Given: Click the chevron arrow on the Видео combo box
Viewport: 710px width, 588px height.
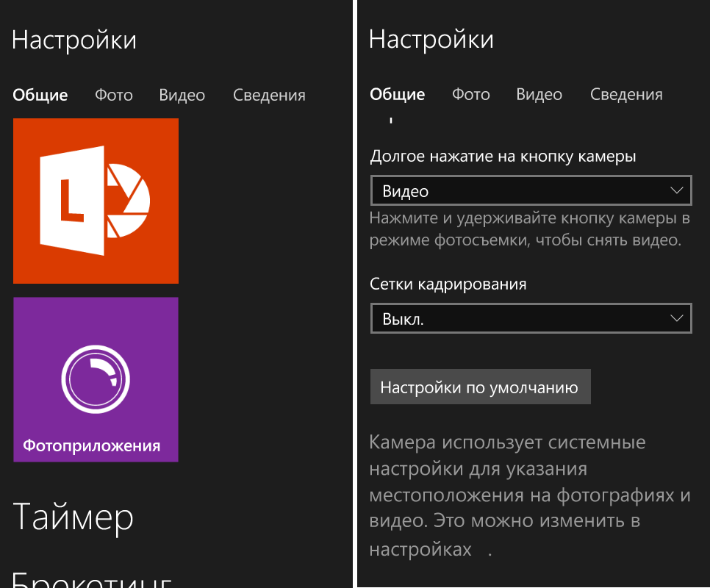Looking at the screenshot, I should [677, 191].
